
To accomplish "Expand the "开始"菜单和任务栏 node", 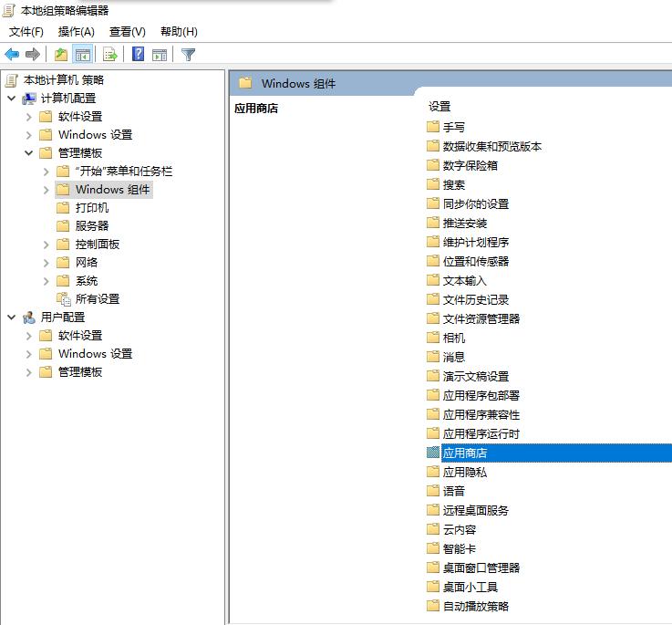I will click(47, 172).
